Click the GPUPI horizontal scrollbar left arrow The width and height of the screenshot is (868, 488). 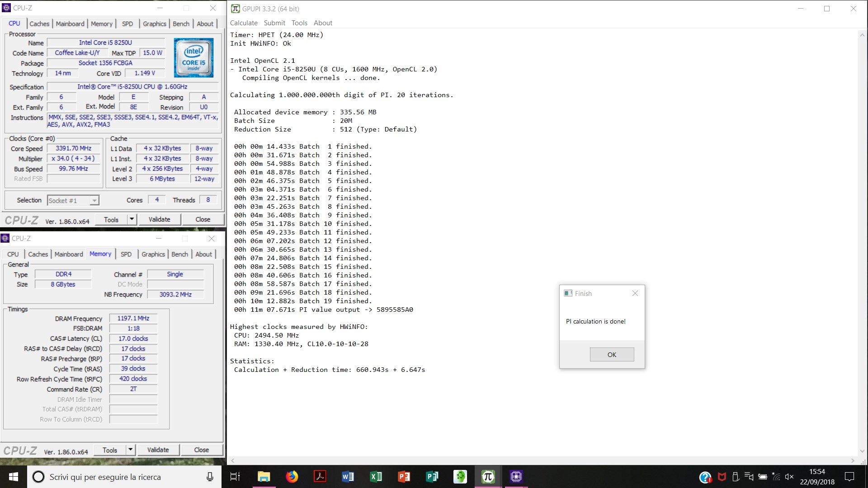click(233, 460)
